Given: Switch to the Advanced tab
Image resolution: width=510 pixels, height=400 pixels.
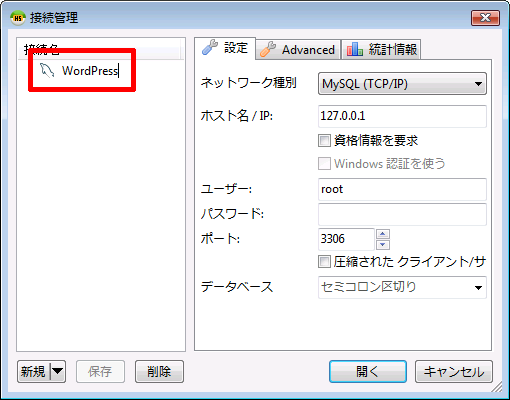Looking at the screenshot, I should click(299, 50).
